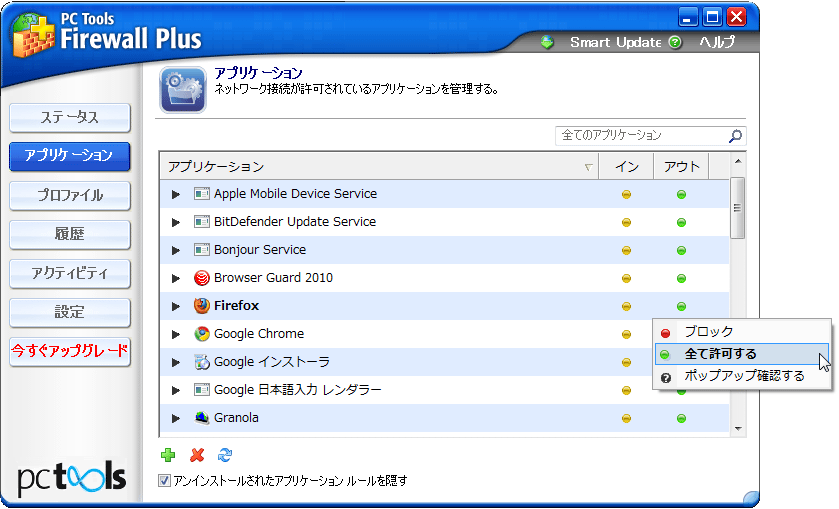Open the アクティビティ section
The width and height of the screenshot is (839, 509).
click(x=70, y=274)
